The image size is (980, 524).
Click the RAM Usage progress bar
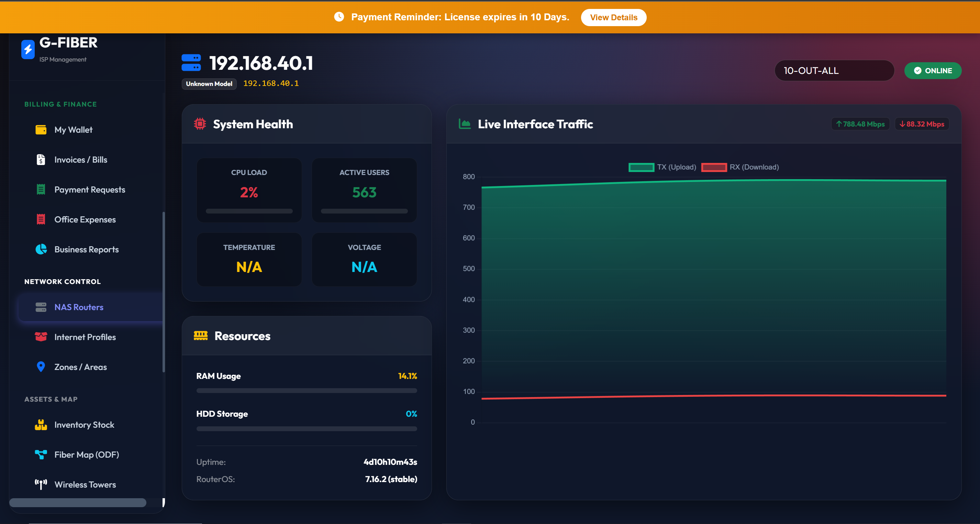tap(306, 391)
